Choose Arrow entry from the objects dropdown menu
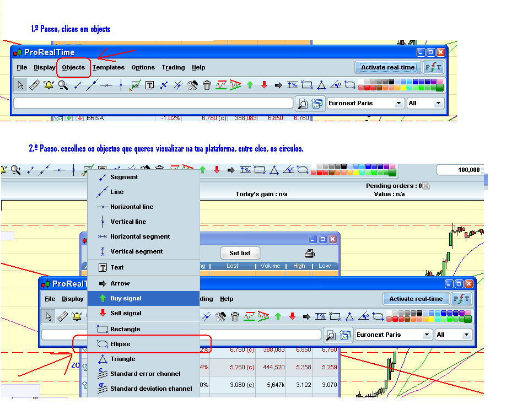The width and height of the screenshot is (528, 420). point(143,284)
